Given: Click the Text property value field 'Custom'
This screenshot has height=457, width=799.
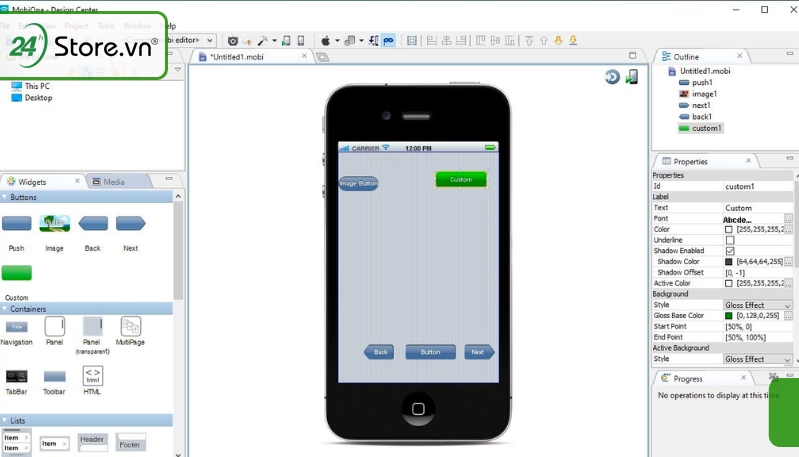Looking at the screenshot, I should click(x=758, y=208).
